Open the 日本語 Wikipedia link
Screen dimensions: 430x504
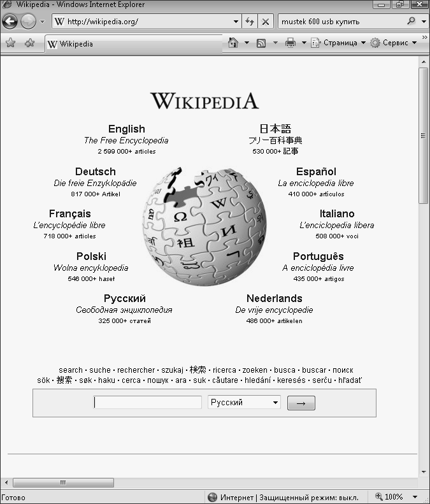click(x=275, y=129)
